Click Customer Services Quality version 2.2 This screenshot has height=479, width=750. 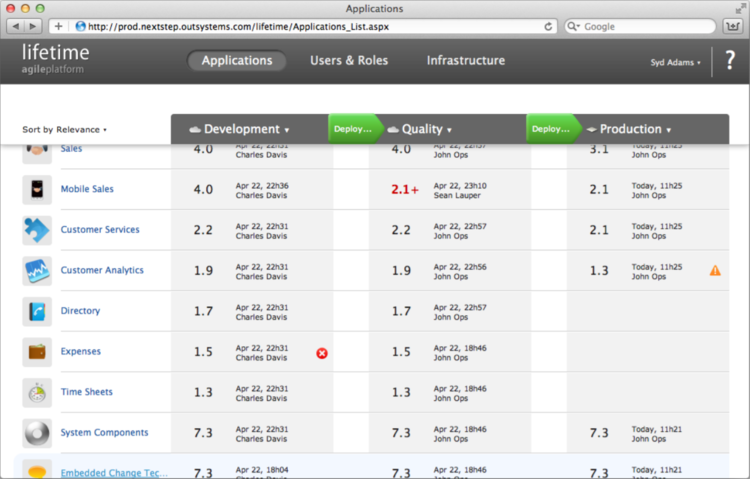point(401,230)
